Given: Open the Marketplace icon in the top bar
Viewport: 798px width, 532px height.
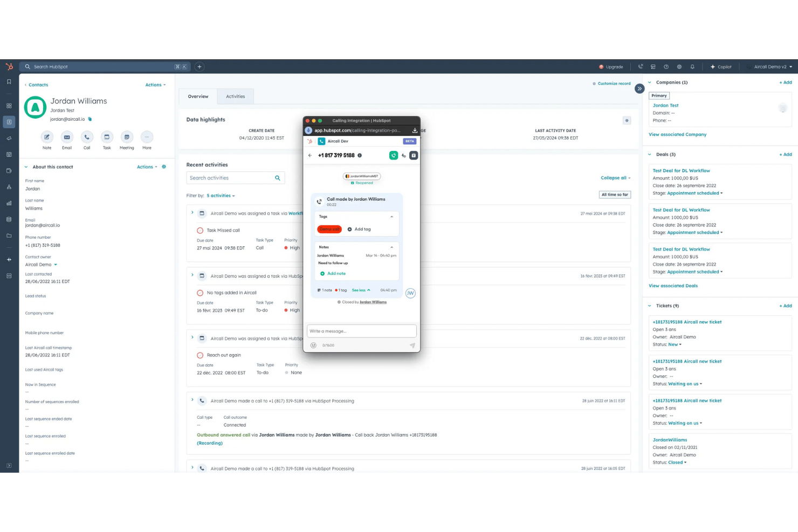Looking at the screenshot, I should (653, 67).
